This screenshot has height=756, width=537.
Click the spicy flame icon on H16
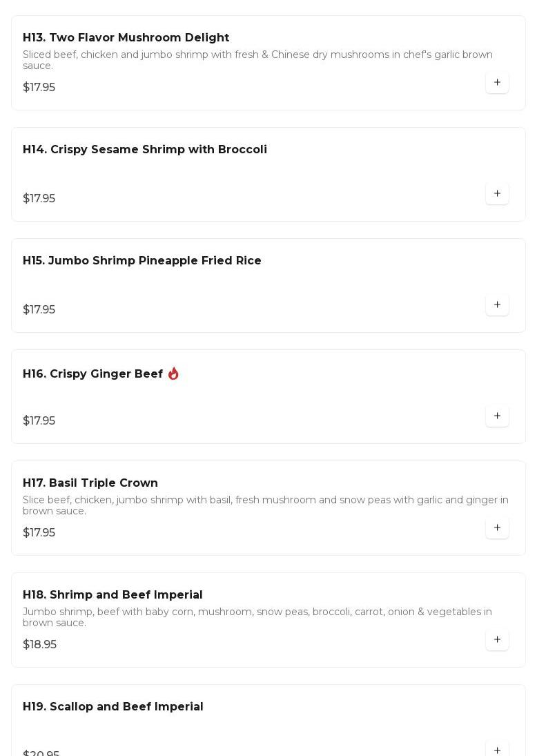173,374
